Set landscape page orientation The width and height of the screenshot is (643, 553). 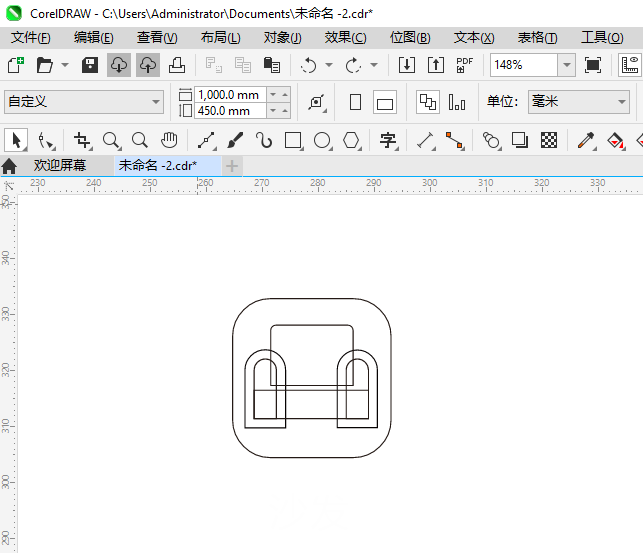tap(385, 102)
